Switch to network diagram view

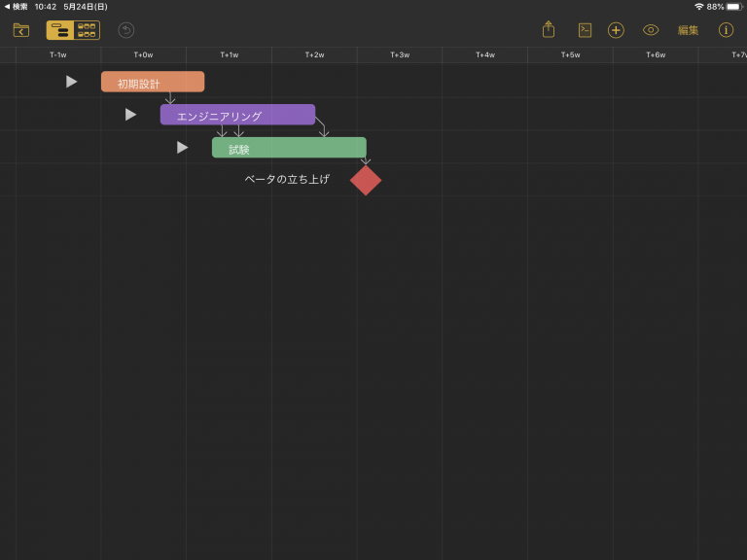pyautogui.click(x=87, y=30)
